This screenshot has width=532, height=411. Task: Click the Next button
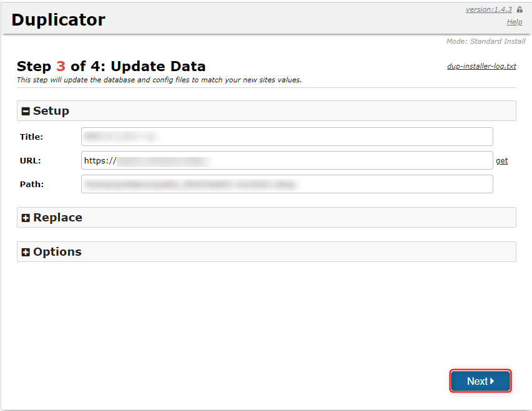480,381
